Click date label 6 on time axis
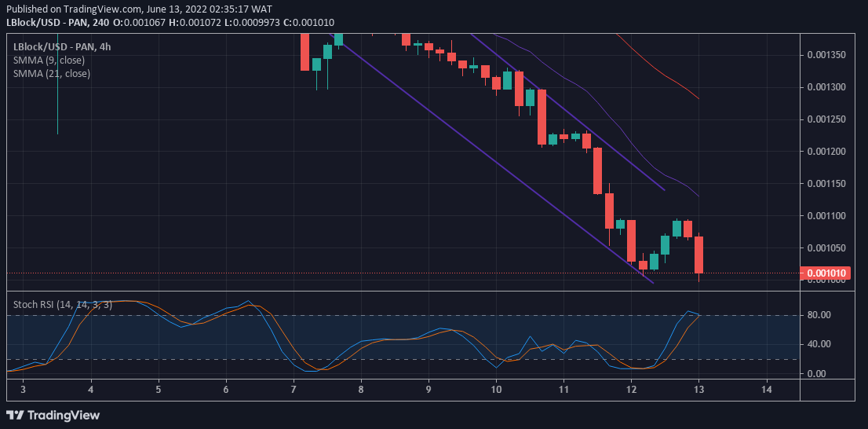Image resolution: width=868 pixels, height=429 pixels. click(x=226, y=389)
